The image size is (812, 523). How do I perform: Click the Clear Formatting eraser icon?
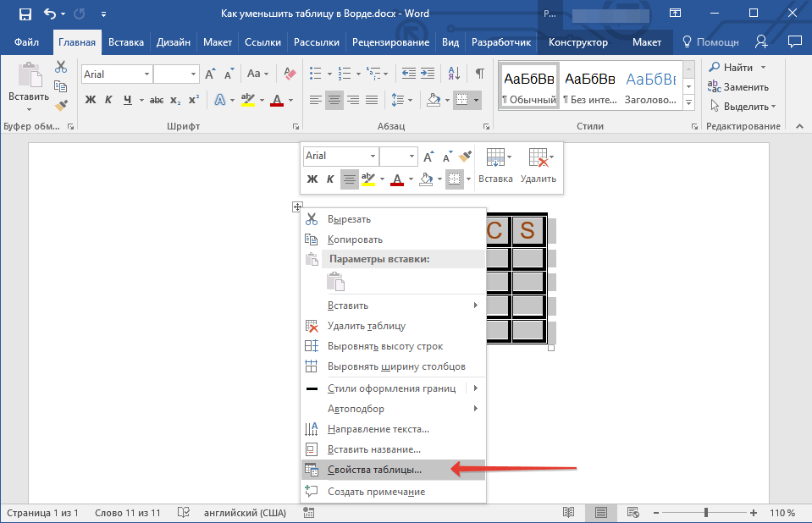coord(291,74)
